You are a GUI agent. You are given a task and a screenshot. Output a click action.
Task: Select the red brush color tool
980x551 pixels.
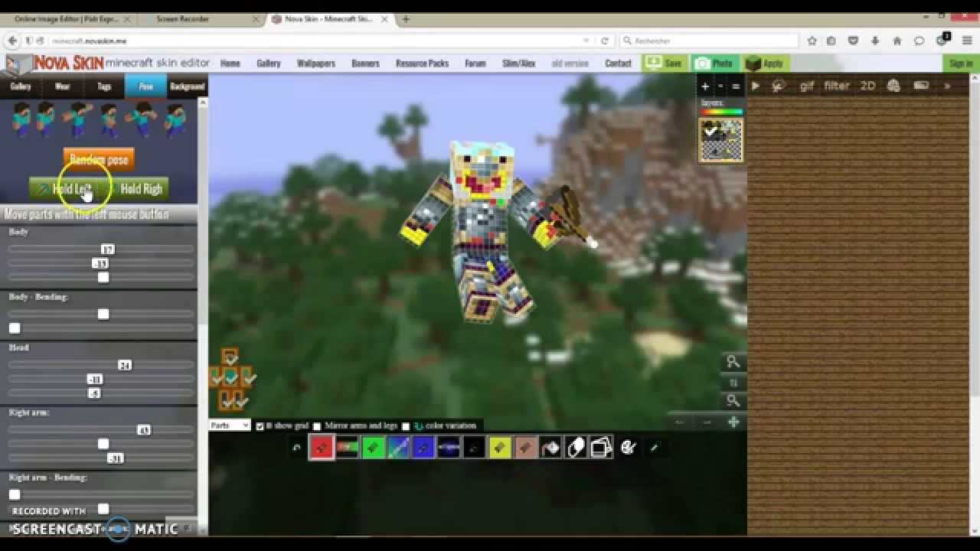tap(322, 447)
